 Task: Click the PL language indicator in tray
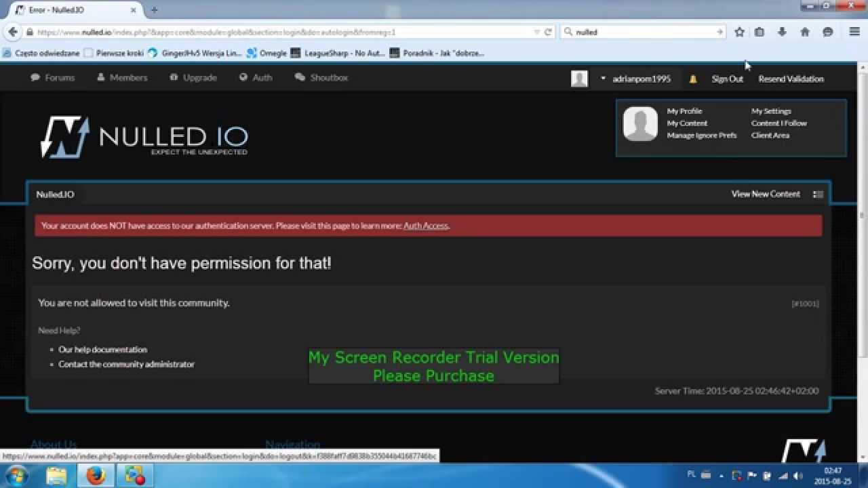(692, 474)
